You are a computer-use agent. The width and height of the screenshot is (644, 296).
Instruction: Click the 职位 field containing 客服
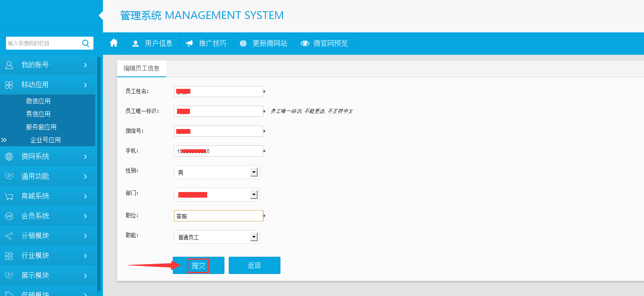218,216
